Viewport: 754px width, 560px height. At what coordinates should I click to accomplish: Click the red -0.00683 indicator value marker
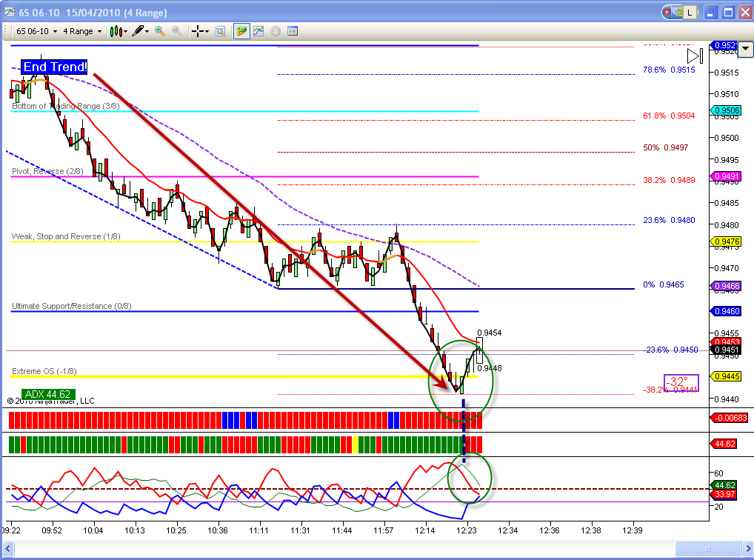pos(730,418)
